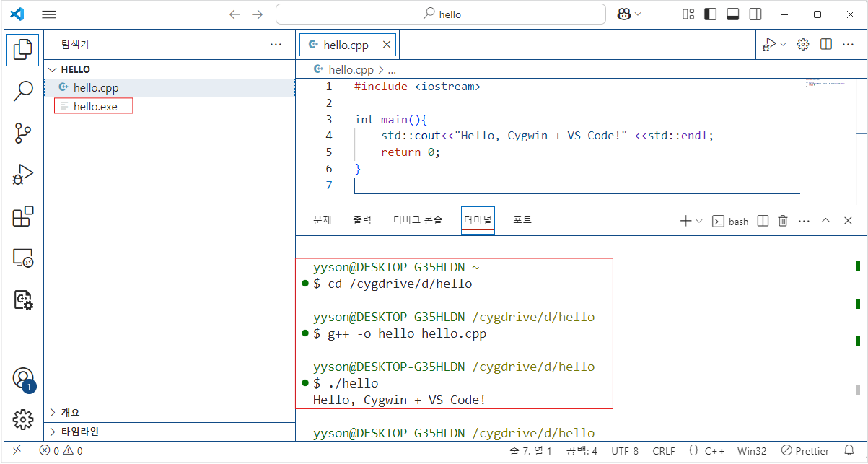Open the Source Control view
This screenshot has height=464, width=868.
point(23,133)
